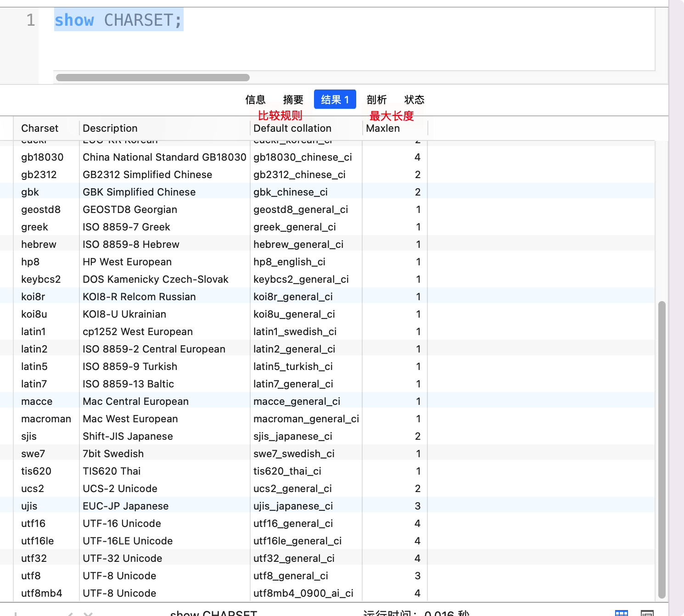Click the tis620_thai_ci collation cell
684x616 pixels.
click(x=287, y=471)
